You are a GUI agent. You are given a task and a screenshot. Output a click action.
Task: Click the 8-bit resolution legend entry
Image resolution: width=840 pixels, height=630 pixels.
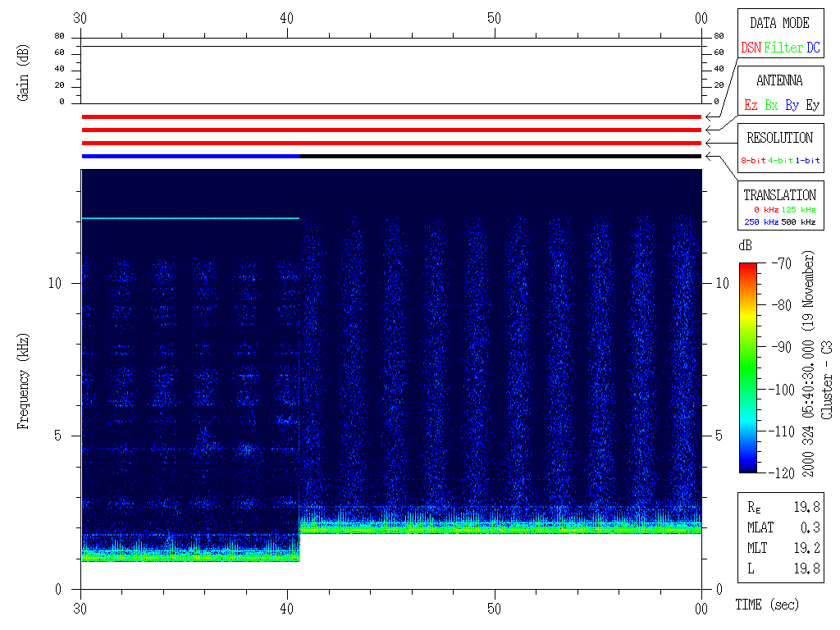point(754,161)
